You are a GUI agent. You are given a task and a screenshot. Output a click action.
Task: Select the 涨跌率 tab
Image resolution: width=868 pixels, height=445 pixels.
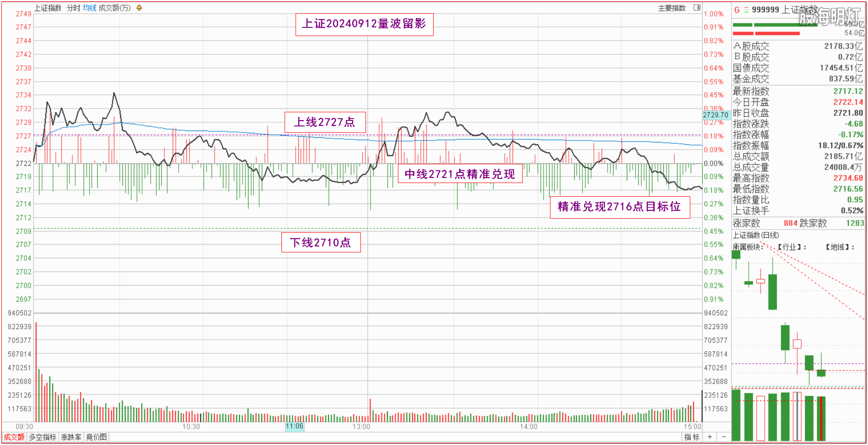pos(71,437)
